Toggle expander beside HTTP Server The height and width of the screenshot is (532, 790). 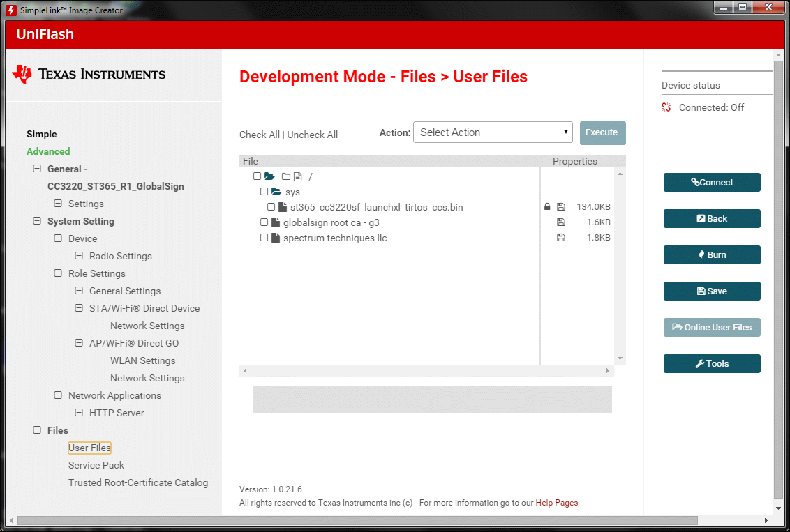pyautogui.click(x=79, y=413)
